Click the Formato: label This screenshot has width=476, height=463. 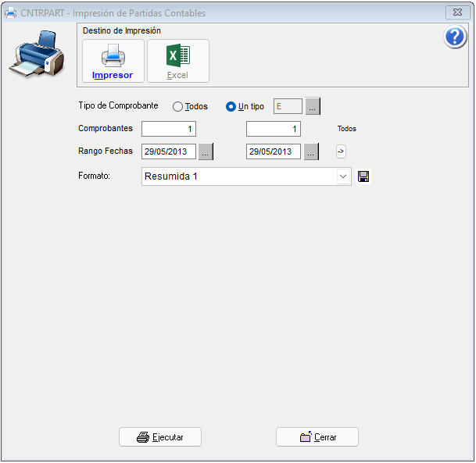click(x=94, y=176)
